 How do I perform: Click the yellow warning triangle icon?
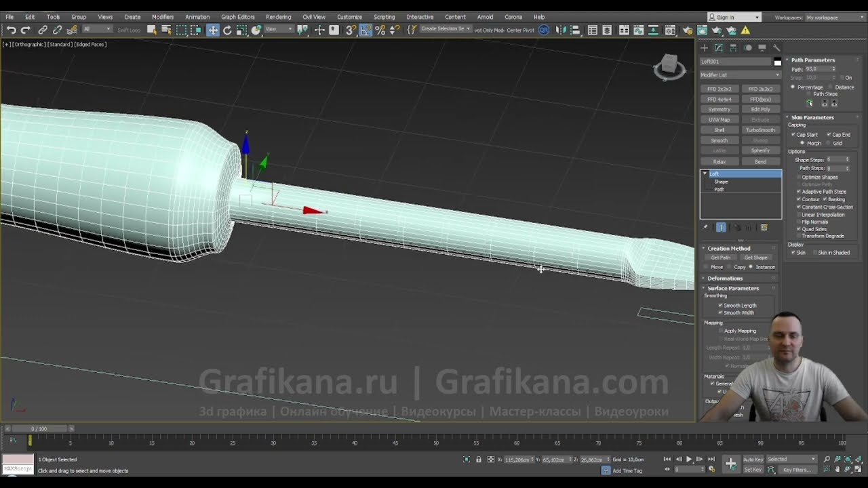tap(745, 30)
